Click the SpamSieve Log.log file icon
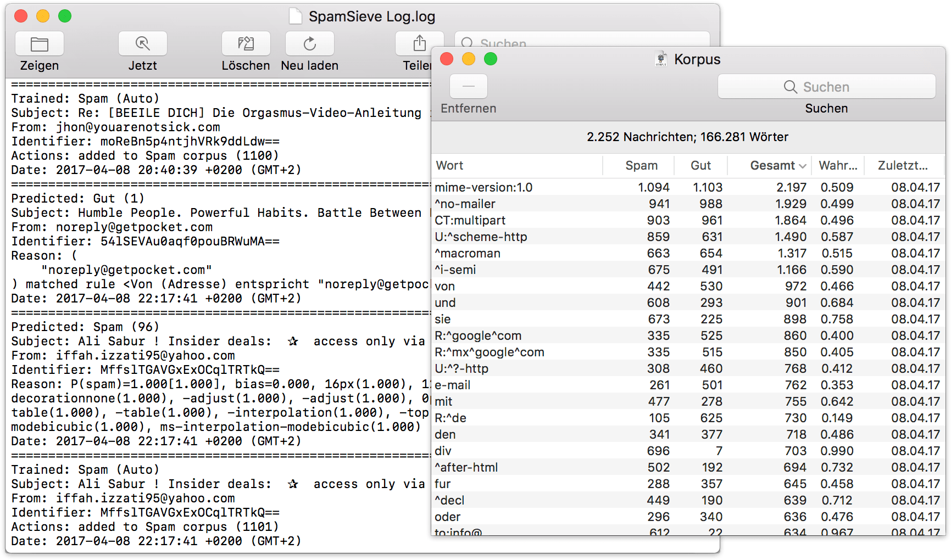This screenshot has height=560, width=951. click(x=296, y=16)
